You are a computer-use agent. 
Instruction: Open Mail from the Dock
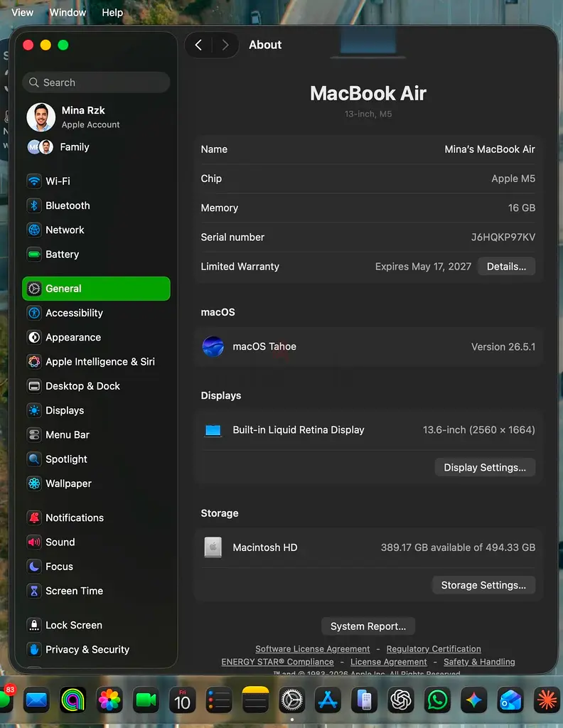point(36,700)
